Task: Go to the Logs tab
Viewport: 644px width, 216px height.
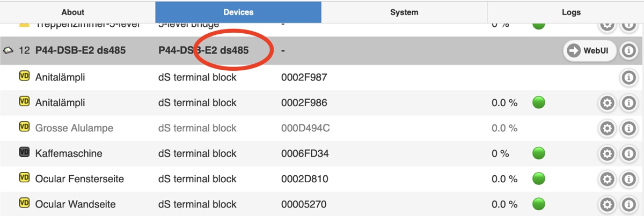Action: (x=571, y=12)
